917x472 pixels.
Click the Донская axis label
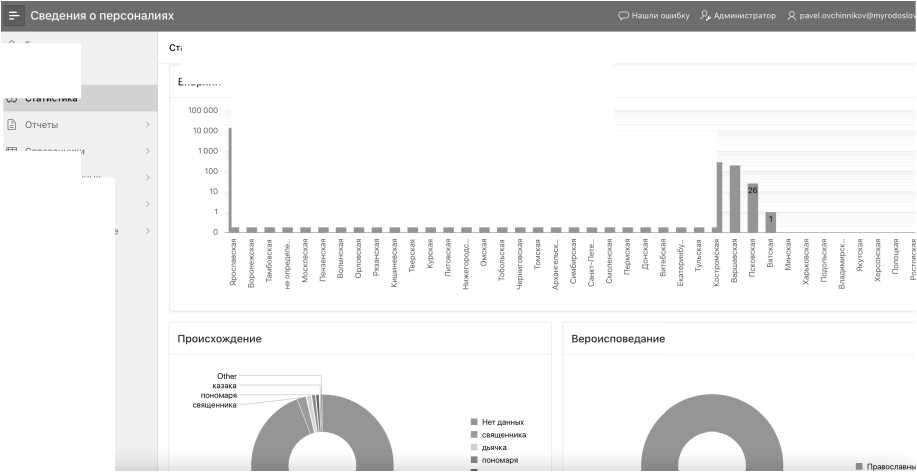point(644,254)
